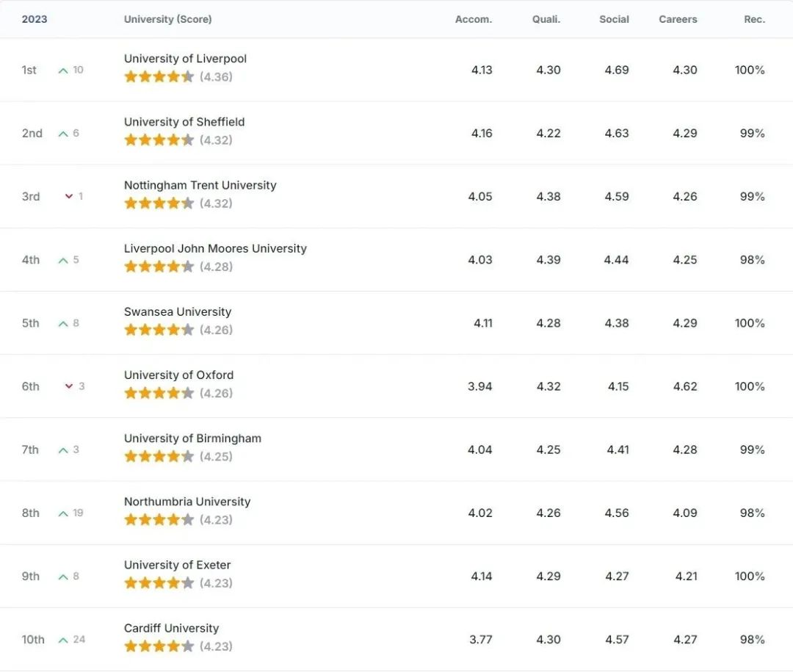Click University of Sheffield star rating
Screen dimensions: 793x672
(159, 140)
